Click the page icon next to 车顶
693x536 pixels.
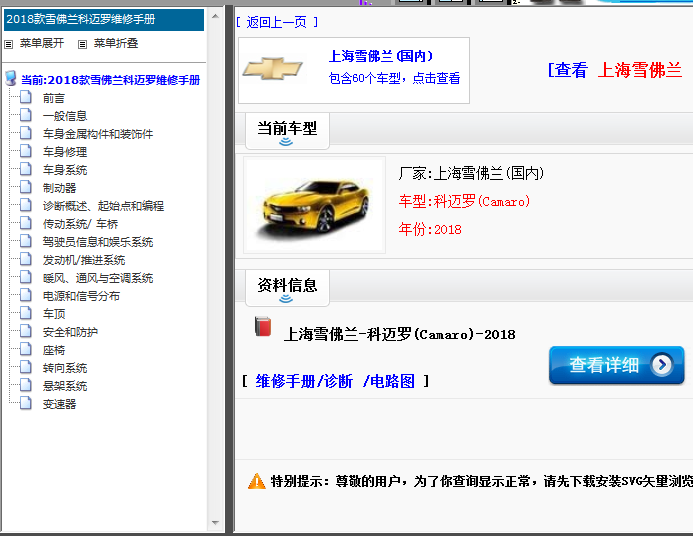tap(26, 313)
